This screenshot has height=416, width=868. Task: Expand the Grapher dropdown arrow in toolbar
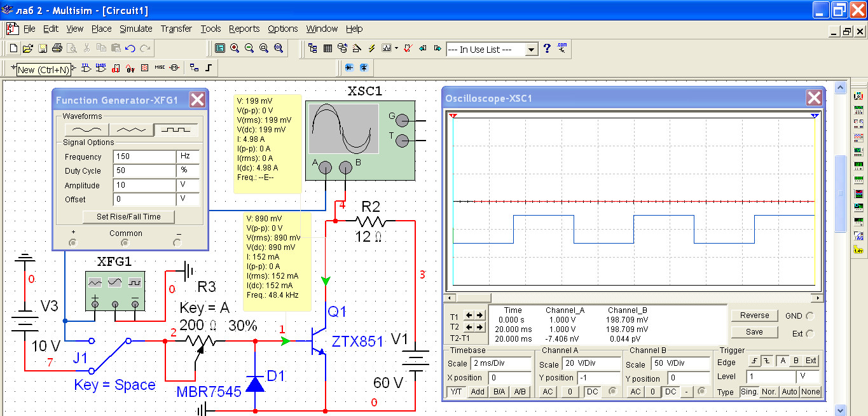point(396,48)
